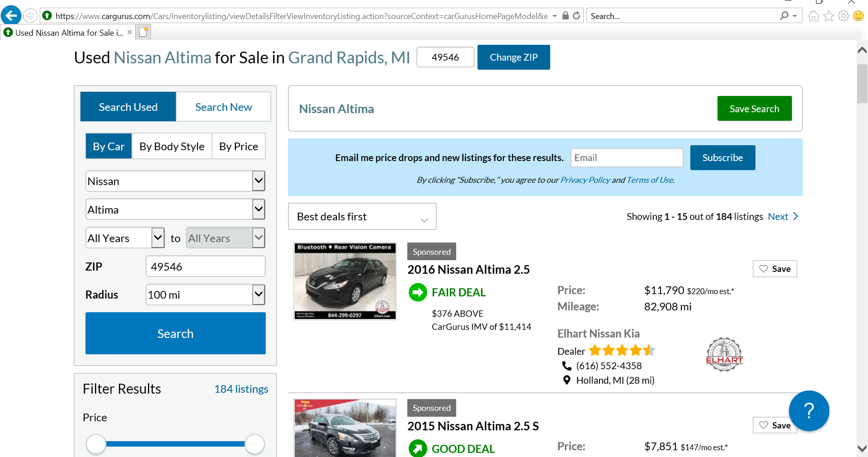This screenshot has width=868, height=457.
Task: Click the left price slider handle
Action: pyautogui.click(x=96, y=444)
